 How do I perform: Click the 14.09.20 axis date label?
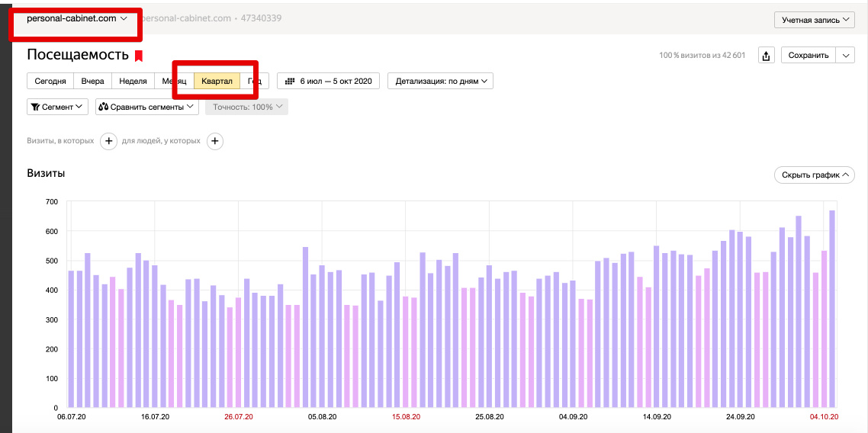pos(657,416)
